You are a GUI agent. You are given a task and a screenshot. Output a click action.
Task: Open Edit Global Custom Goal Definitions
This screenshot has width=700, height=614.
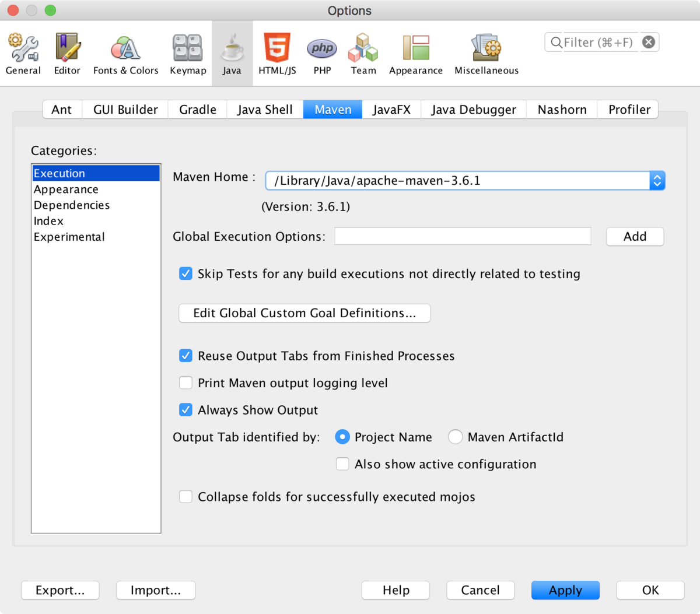(x=304, y=313)
